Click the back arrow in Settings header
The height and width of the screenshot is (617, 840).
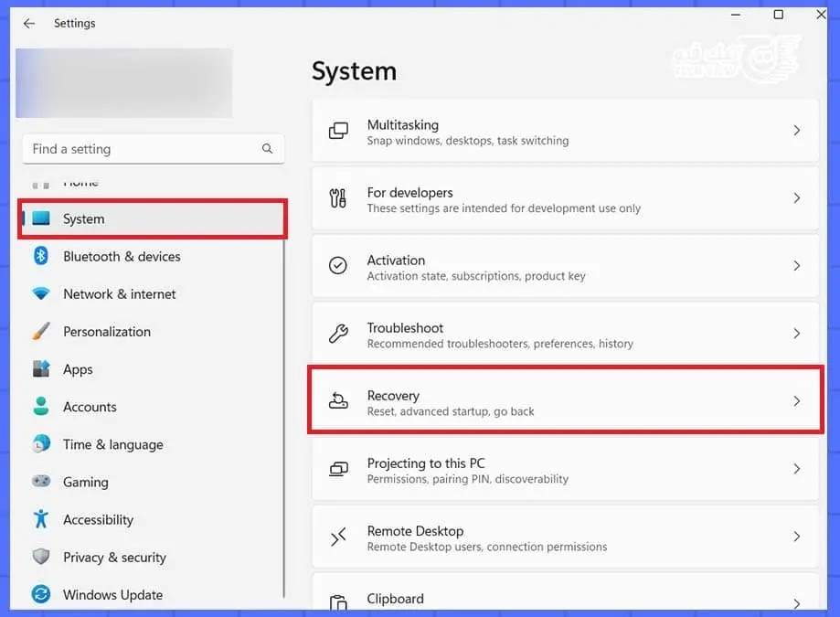(x=29, y=23)
